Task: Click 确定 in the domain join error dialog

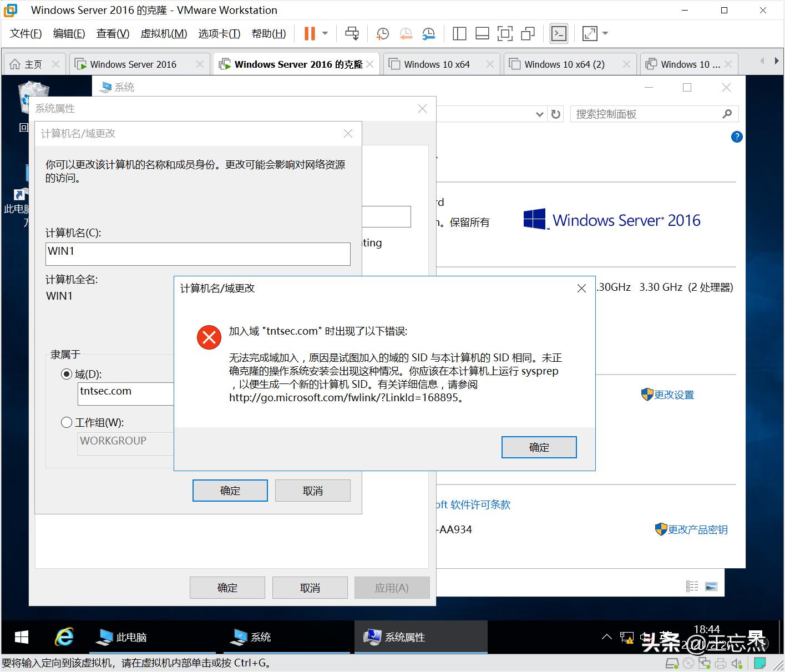Action: pyautogui.click(x=539, y=447)
